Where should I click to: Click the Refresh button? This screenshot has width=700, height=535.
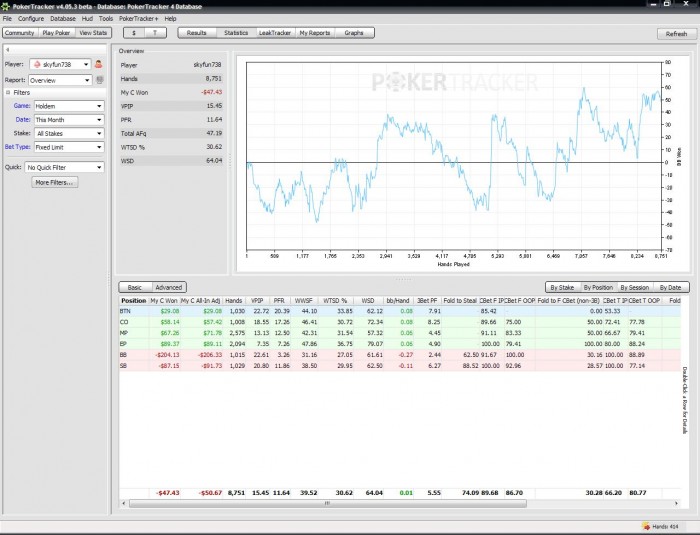click(x=676, y=34)
